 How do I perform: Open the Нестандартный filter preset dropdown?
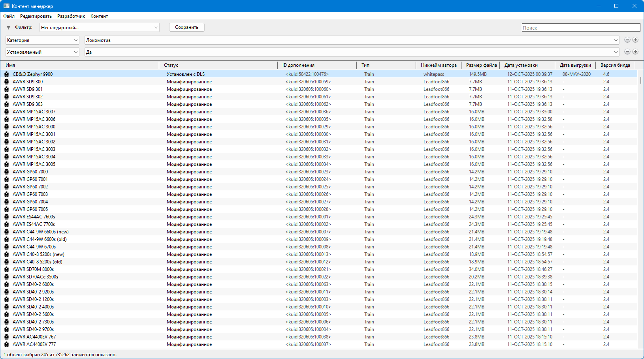tap(100, 28)
